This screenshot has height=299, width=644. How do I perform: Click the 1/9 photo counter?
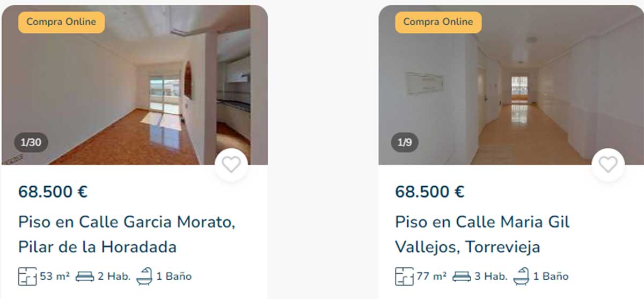(x=404, y=143)
